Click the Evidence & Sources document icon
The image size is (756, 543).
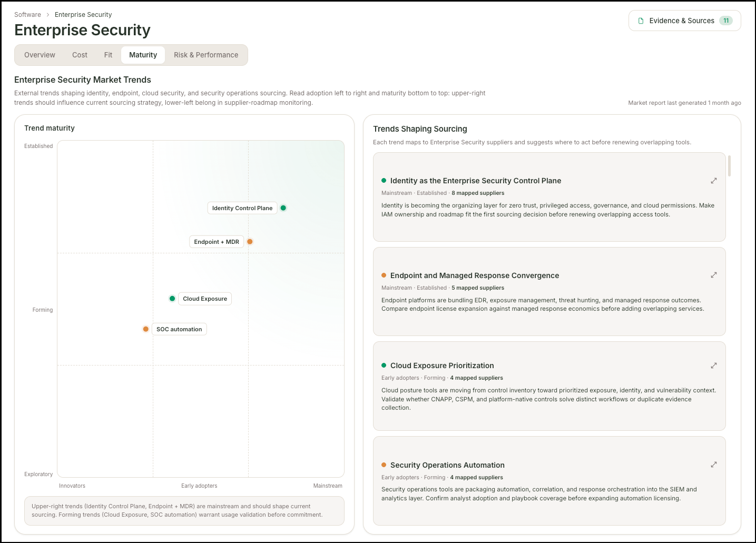(641, 21)
